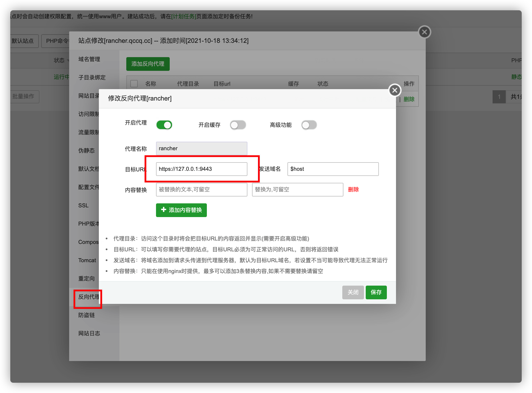This screenshot has width=532, height=393.
Task: Open the 重定向 sidebar tab
Action: pos(87,279)
